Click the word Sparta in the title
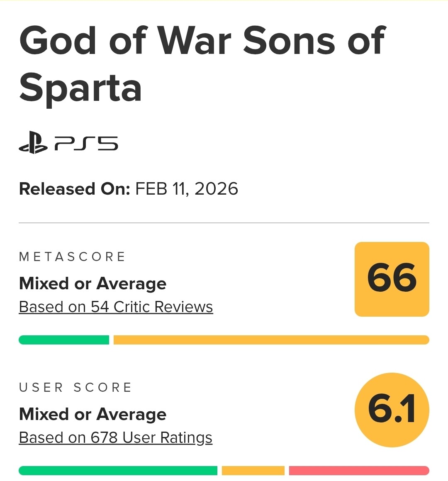 coord(80,88)
